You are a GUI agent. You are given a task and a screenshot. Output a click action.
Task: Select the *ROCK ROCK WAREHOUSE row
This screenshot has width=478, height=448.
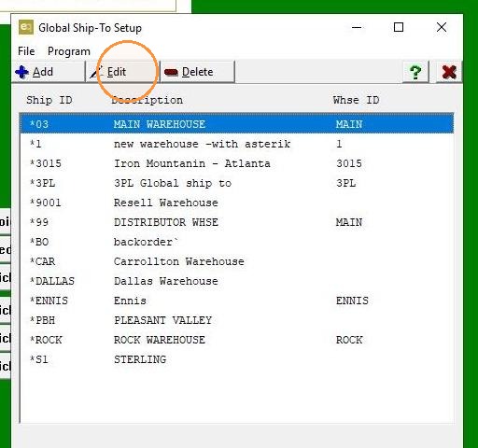click(237, 340)
